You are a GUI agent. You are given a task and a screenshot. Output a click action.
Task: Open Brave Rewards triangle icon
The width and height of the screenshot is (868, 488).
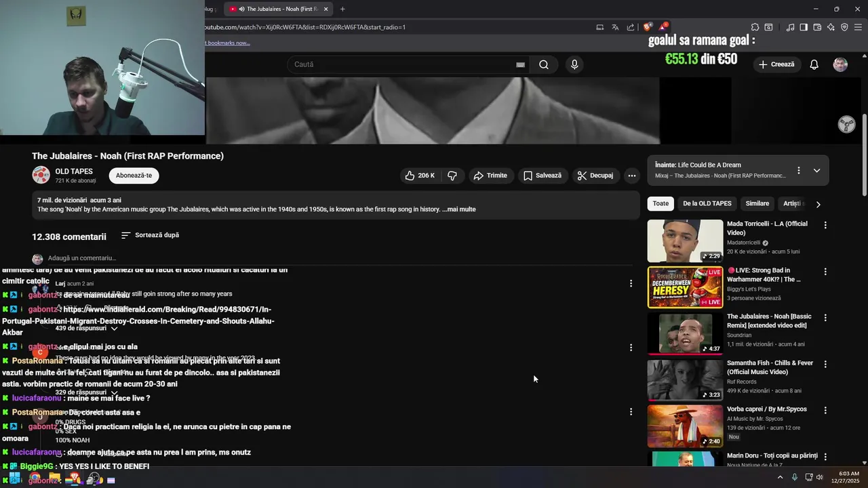(663, 27)
